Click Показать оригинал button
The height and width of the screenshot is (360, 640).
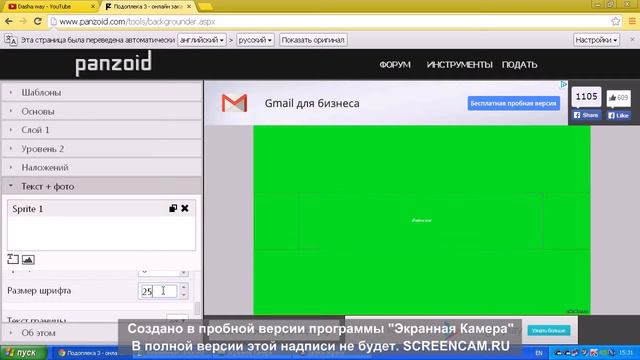tap(313, 40)
